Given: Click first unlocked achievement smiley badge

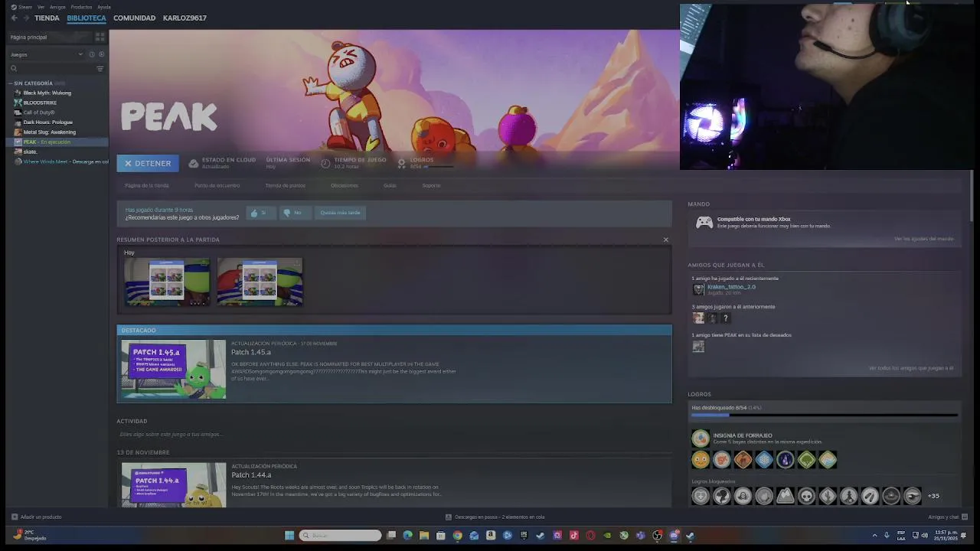Looking at the screenshot, I should click(x=701, y=460).
